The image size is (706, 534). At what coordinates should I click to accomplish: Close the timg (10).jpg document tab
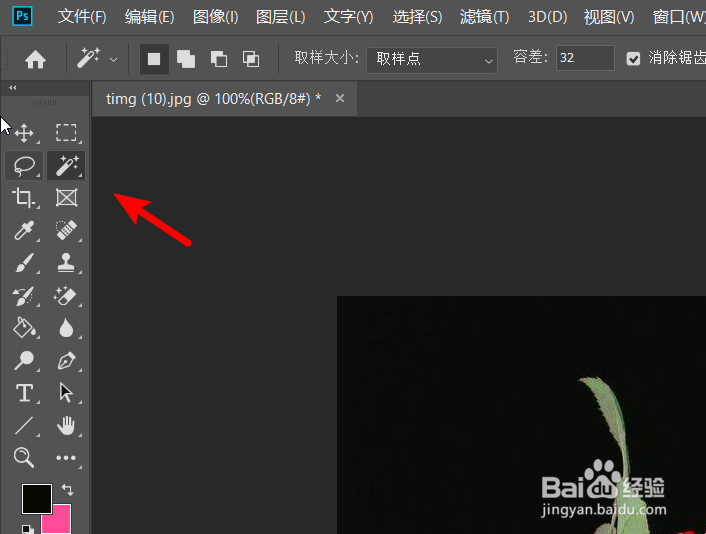point(340,98)
